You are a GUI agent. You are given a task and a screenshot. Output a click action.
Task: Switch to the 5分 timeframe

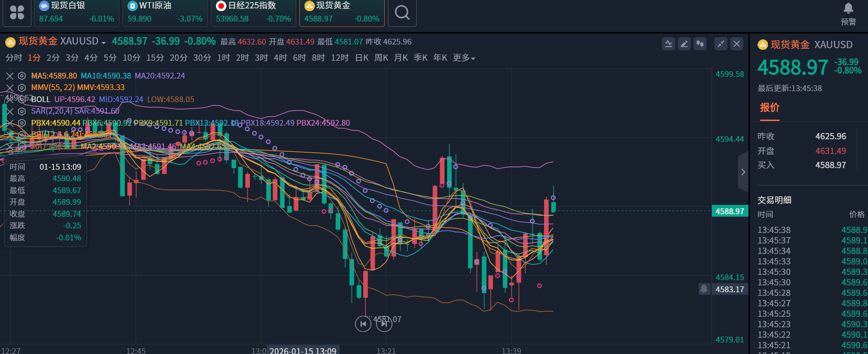coord(110,58)
